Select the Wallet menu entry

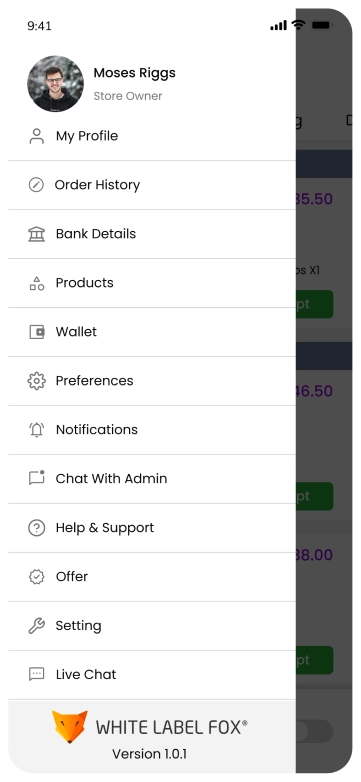coord(152,332)
